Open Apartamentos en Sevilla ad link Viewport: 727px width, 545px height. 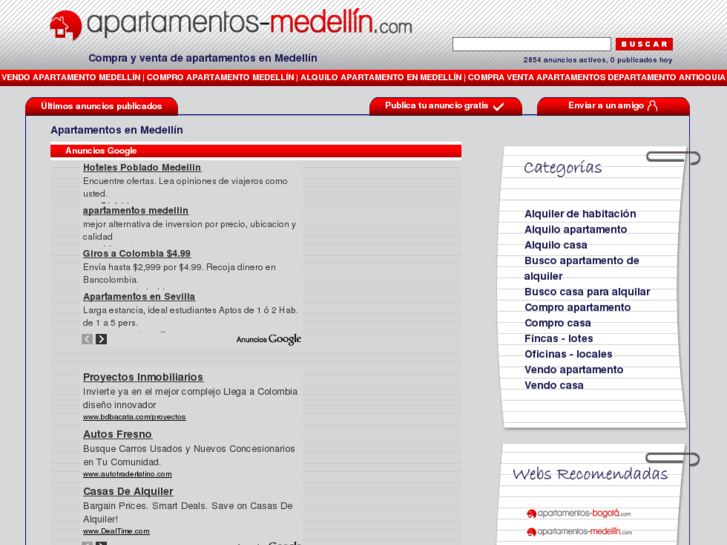139,297
